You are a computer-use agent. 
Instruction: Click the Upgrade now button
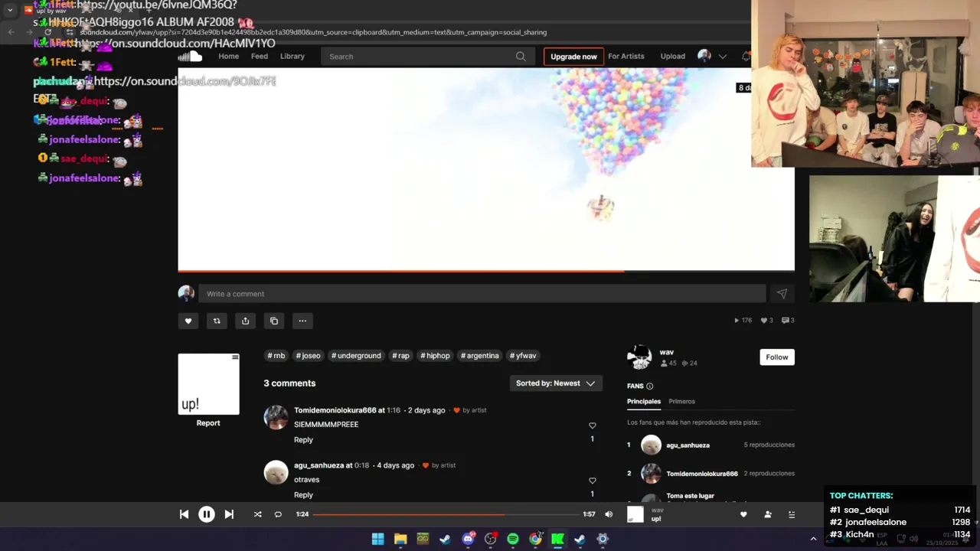573,57
